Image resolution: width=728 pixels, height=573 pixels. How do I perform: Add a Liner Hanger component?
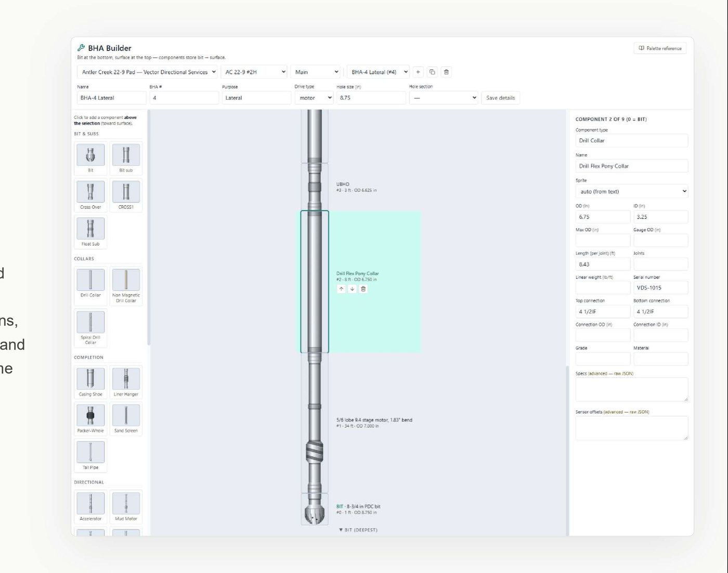(x=126, y=382)
